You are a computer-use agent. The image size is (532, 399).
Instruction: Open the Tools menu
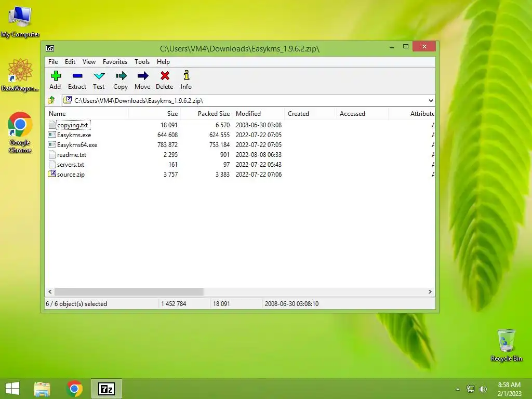click(x=142, y=62)
